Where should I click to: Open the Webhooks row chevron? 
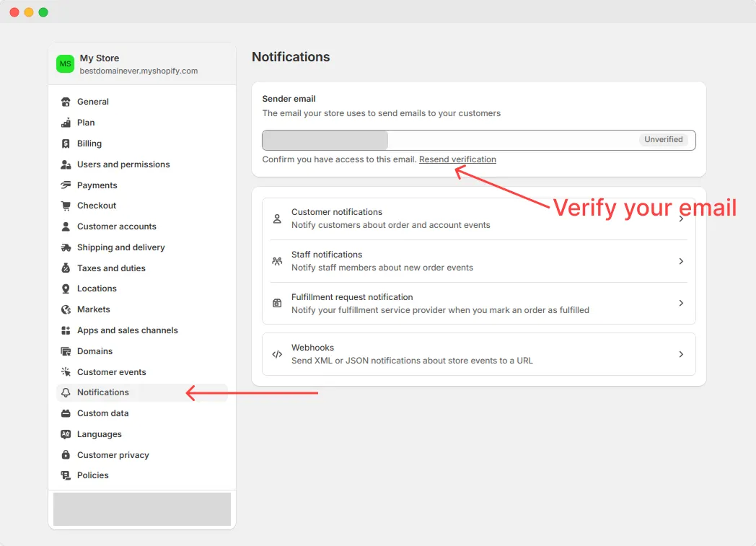click(681, 354)
